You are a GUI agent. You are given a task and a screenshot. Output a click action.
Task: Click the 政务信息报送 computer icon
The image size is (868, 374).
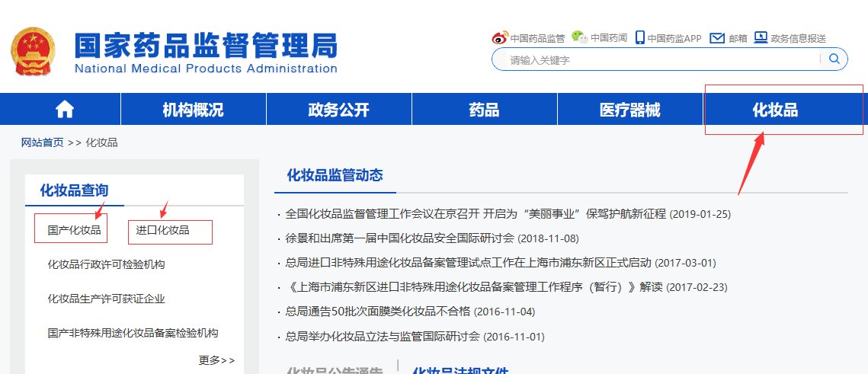pyautogui.click(x=761, y=37)
